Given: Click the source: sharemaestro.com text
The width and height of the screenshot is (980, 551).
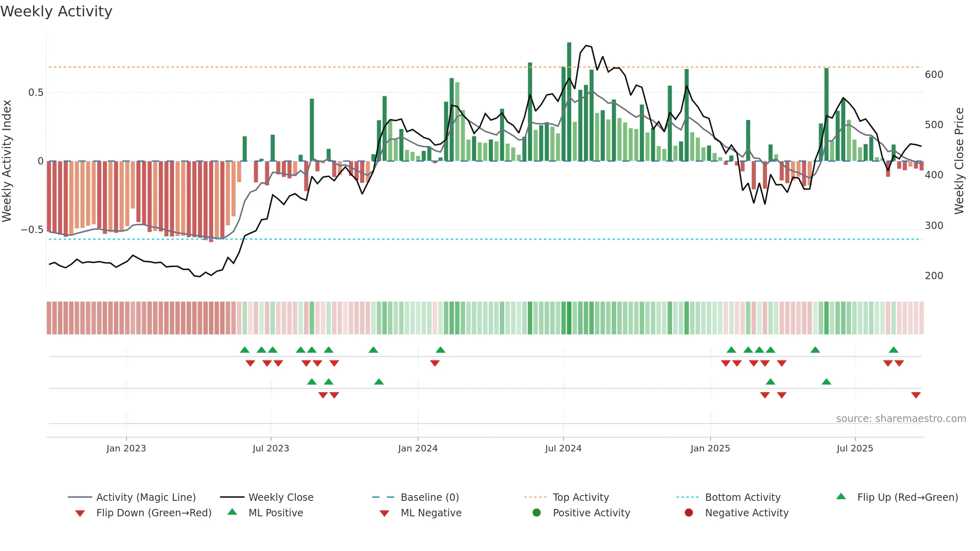Looking at the screenshot, I should pyautogui.click(x=901, y=419).
